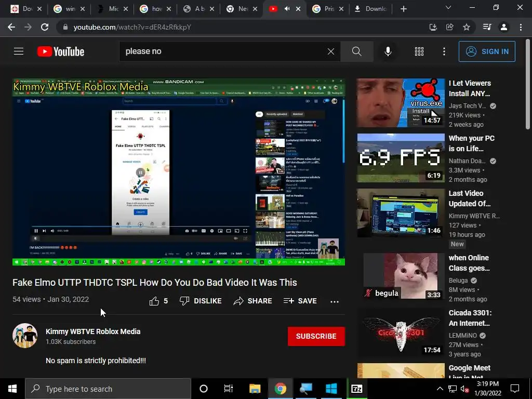This screenshot has height=399, width=532.
Task: Switch to the 'Downlo' tab
Action: (x=370, y=9)
